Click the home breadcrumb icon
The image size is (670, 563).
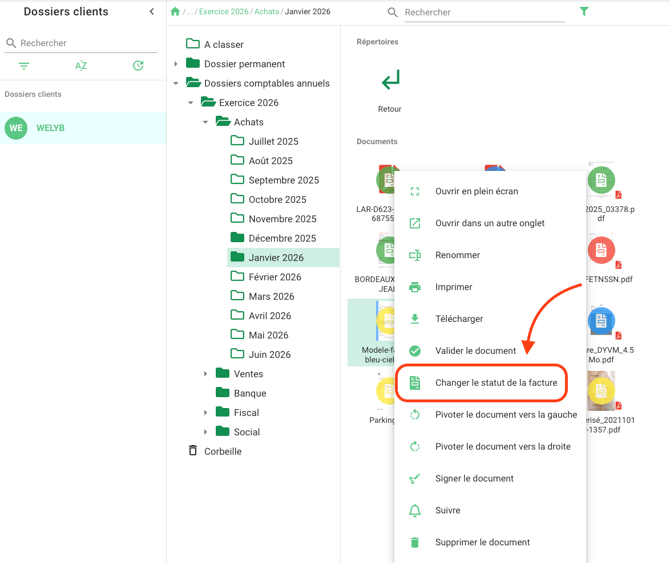(175, 12)
